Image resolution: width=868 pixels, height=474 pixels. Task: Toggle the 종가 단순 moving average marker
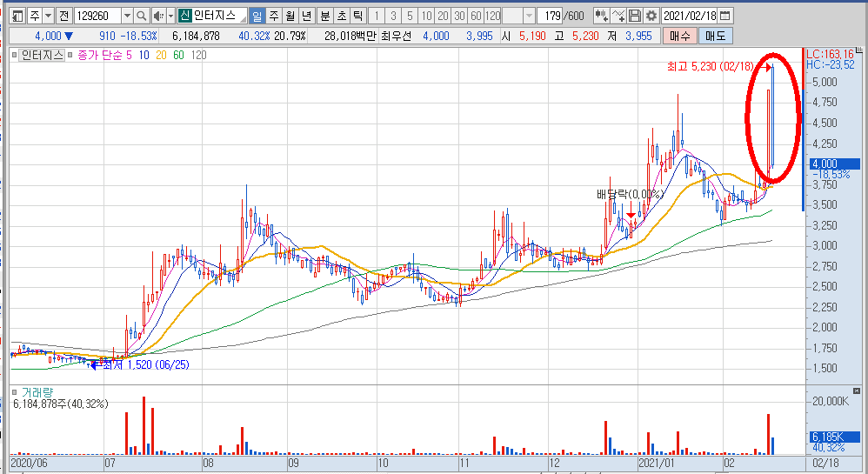[71, 55]
